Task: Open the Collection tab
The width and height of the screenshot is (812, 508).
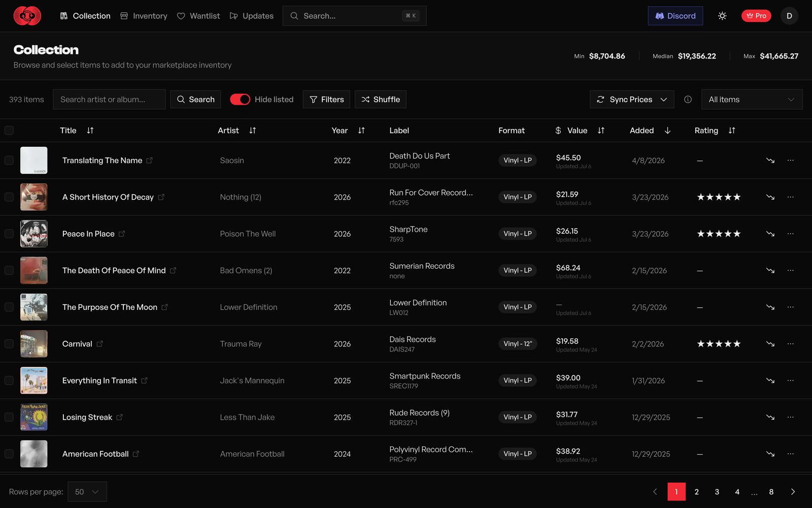Action: click(85, 16)
